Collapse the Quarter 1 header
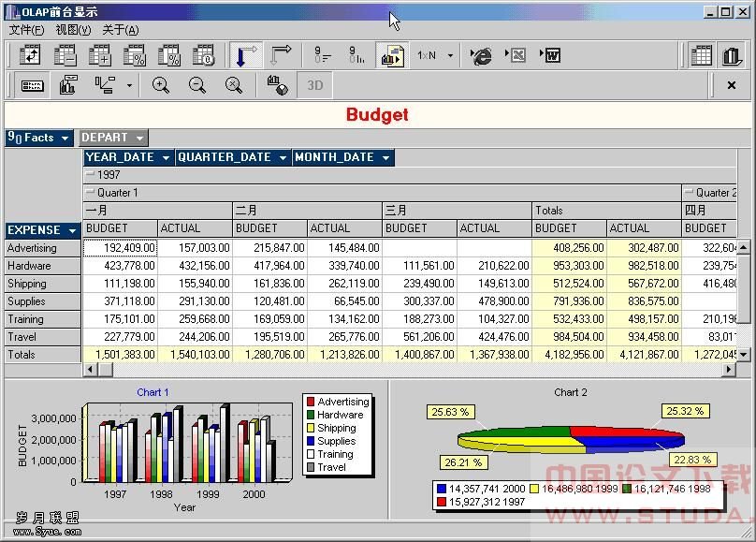The width and height of the screenshot is (756, 542). 90,192
